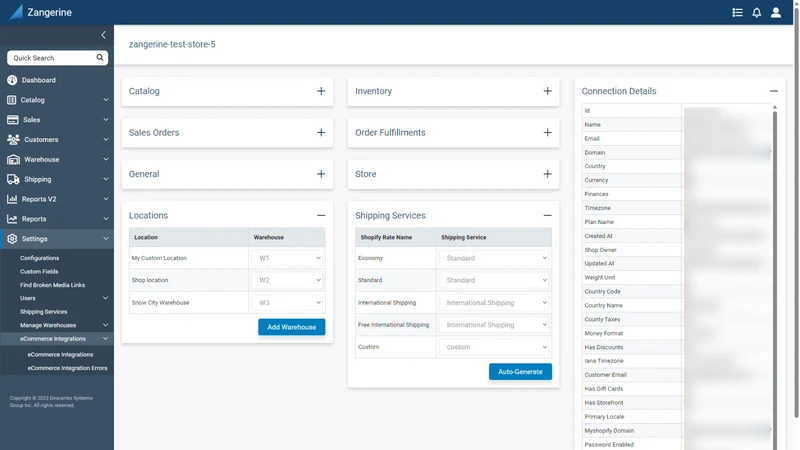Open Configurations under Settings
This screenshot has height=450, width=800.
(x=39, y=258)
